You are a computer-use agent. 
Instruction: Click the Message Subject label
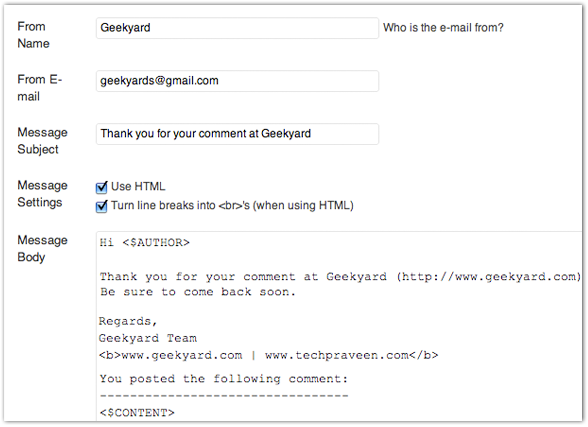(x=42, y=141)
